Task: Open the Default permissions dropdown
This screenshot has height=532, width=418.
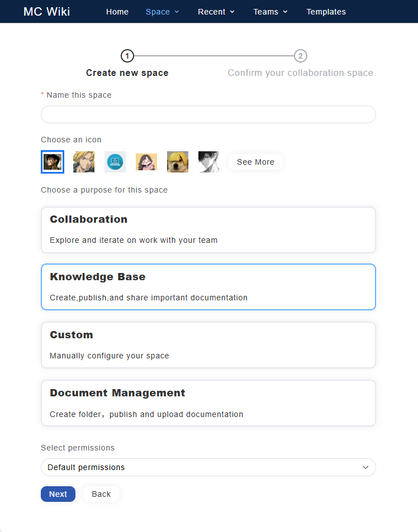Action: 208,467
